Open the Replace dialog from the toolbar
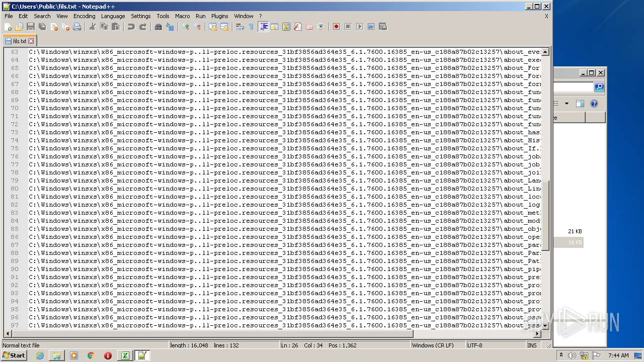This screenshot has height=362, width=644. pyautogui.click(x=170, y=27)
